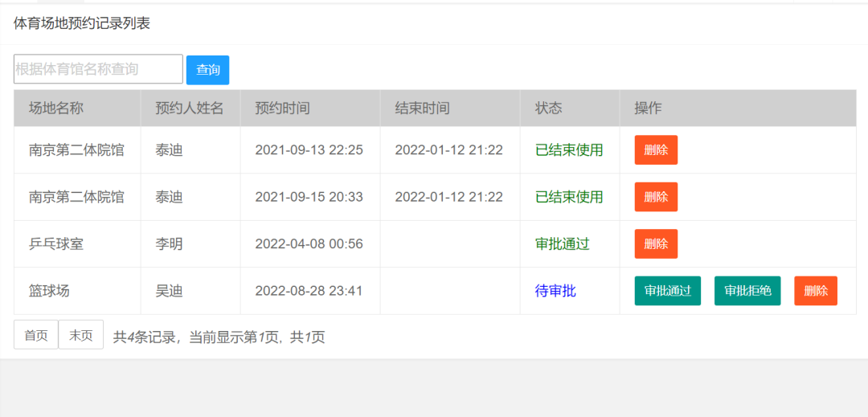
Task: Click 已结束使用 in the 2021-09-13 row
Action: pos(569,150)
